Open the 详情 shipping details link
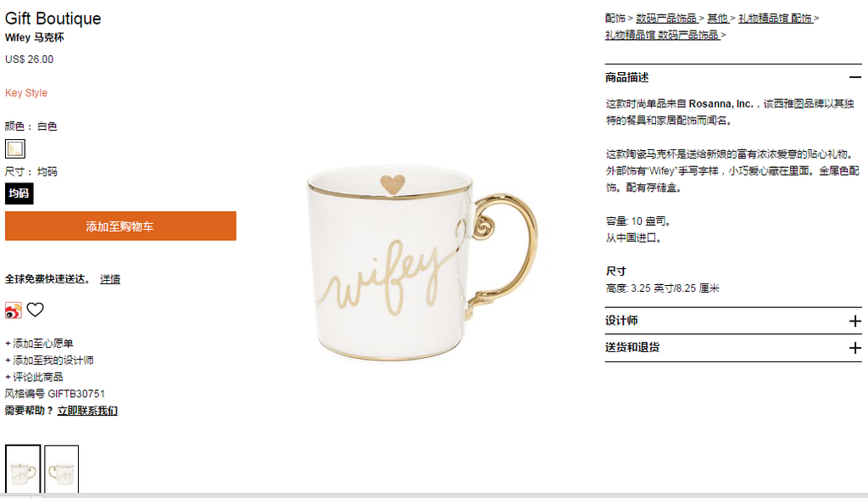This screenshot has height=498, width=868. pos(110,279)
